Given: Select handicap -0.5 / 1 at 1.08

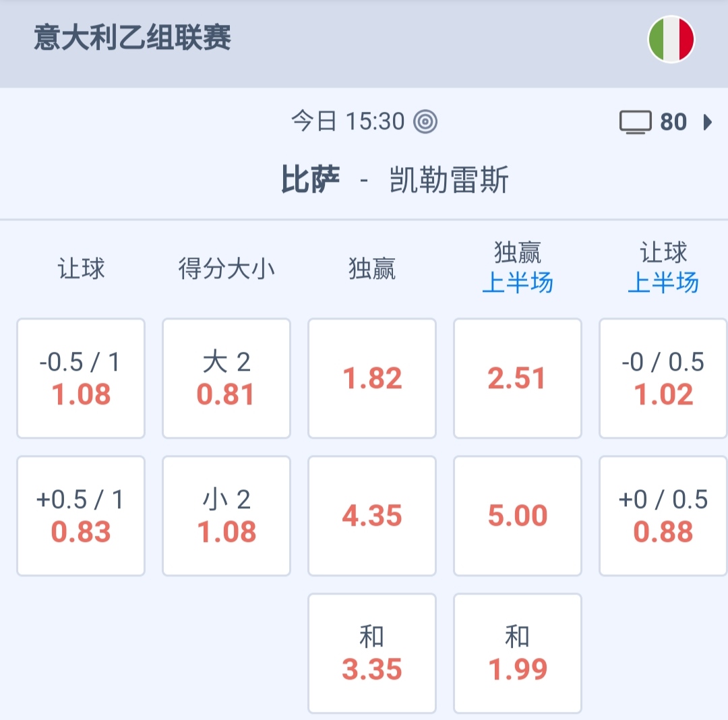Looking at the screenshot, I should [x=81, y=378].
